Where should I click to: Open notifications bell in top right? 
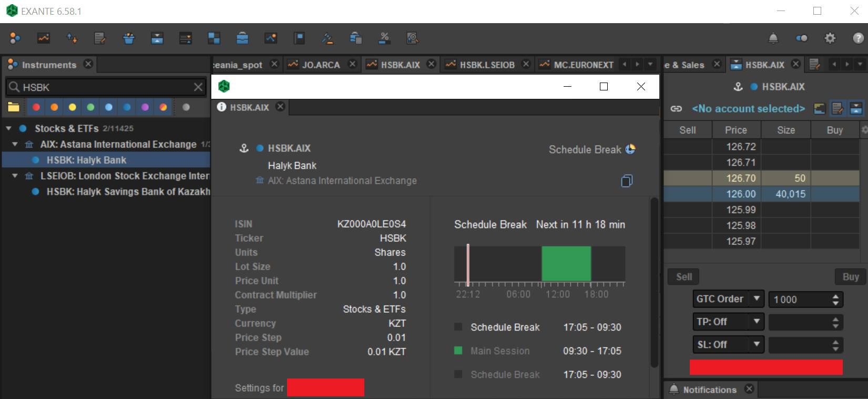(x=773, y=38)
